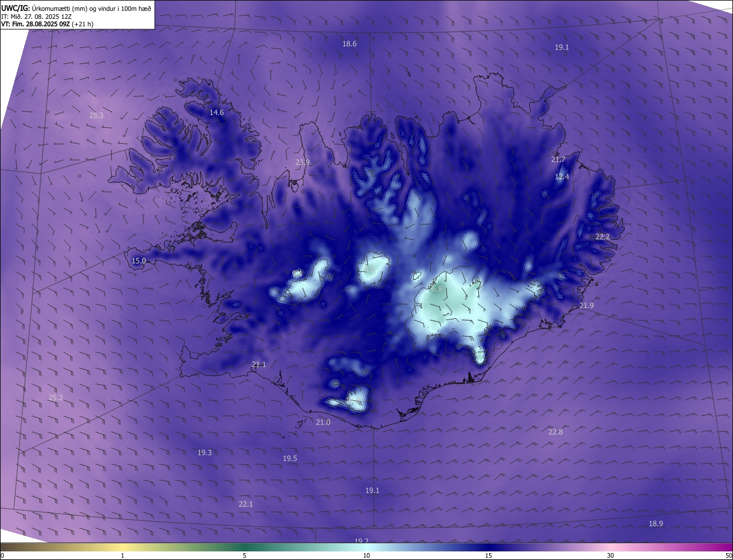Select the 22.1 value on the map

pyautogui.click(x=246, y=504)
